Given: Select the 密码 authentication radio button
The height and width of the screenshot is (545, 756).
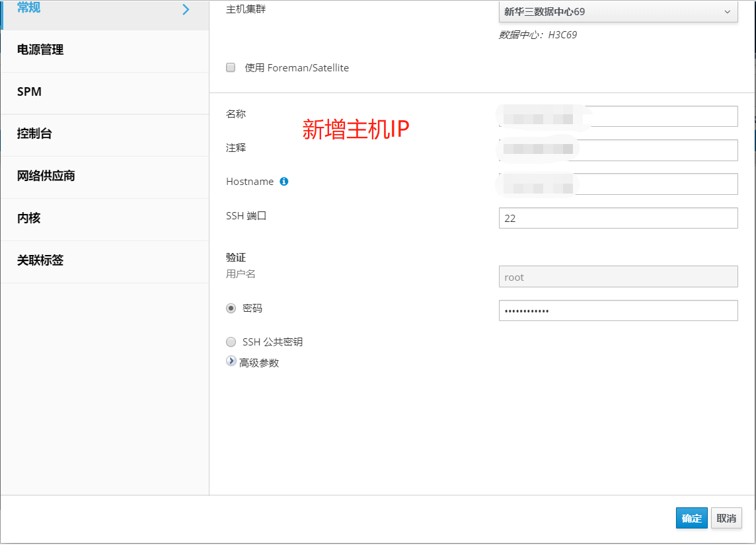Looking at the screenshot, I should (231, 308).
